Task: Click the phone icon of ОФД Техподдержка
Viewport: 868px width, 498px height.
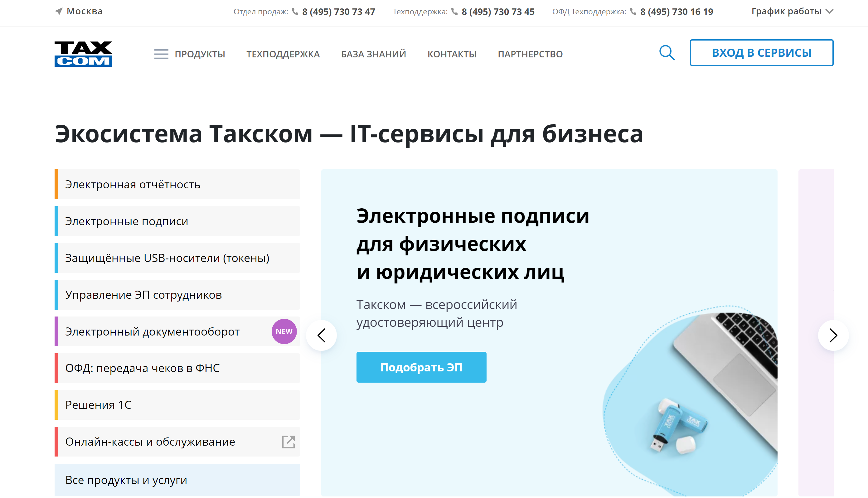Action: (x=633, y=12)
